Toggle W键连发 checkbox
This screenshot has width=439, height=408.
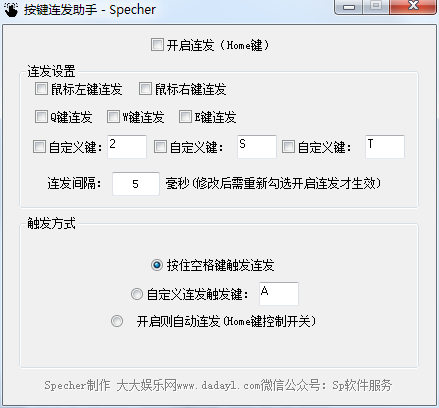tap(113, 117)
